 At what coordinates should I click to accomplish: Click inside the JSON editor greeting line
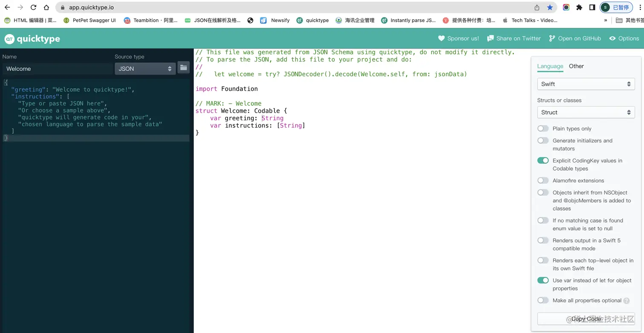pyautogui.click(x=73, y=90)
